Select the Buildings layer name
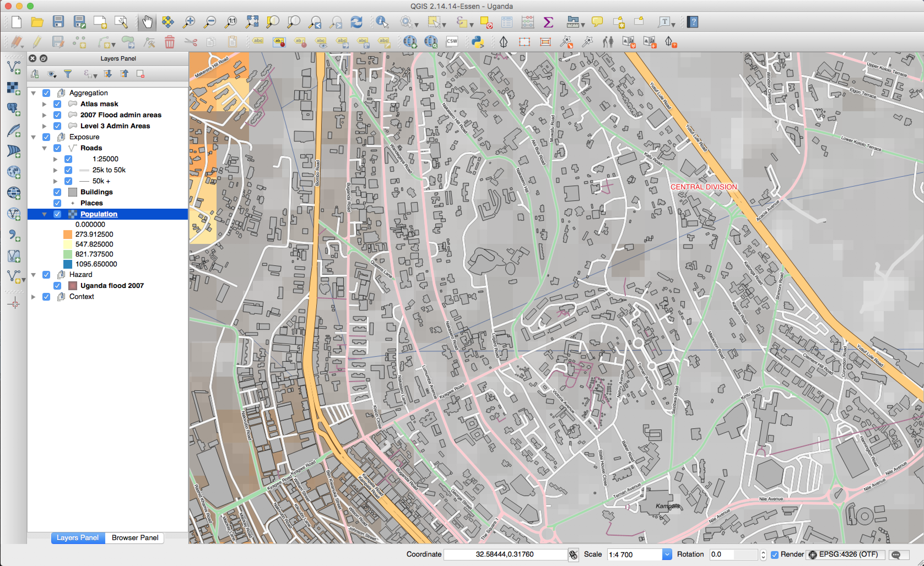This screenshot has width=924, height=566. click(96, 192)
